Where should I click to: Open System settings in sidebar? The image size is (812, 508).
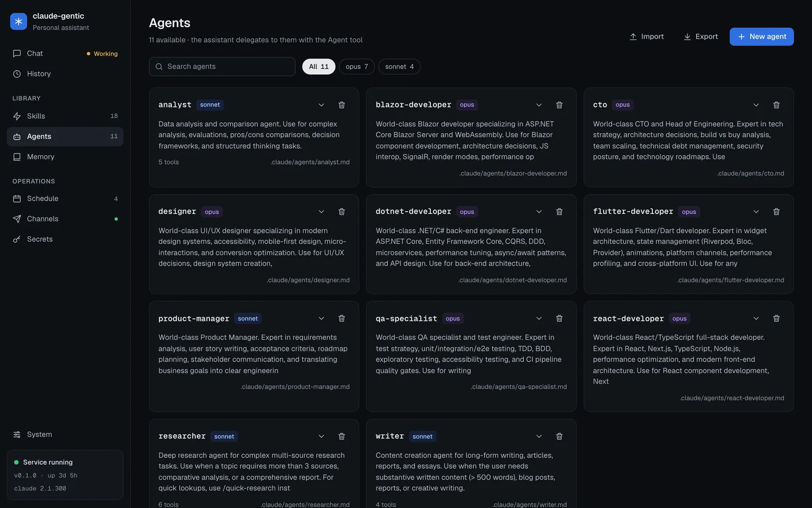[x=65, y=434]
